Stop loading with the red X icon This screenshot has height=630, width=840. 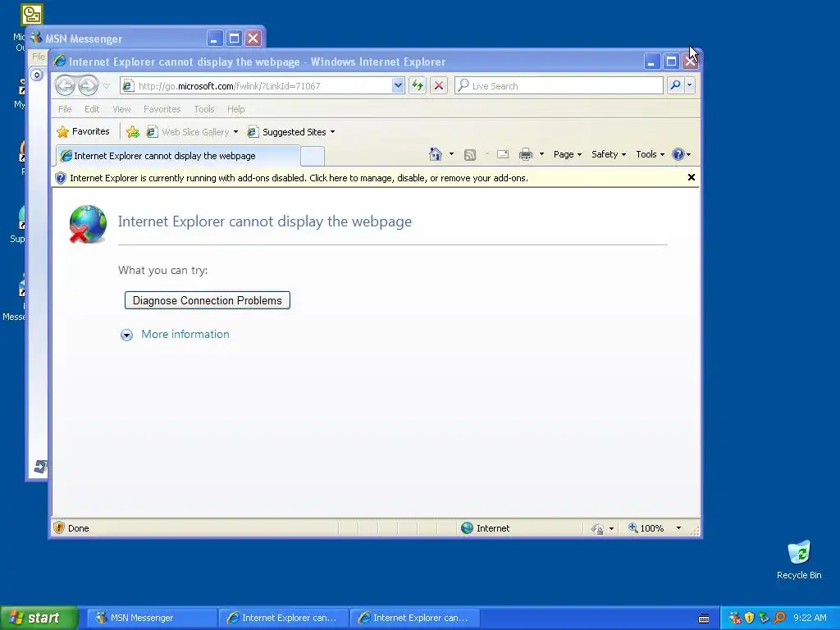[x=439, y=85]
